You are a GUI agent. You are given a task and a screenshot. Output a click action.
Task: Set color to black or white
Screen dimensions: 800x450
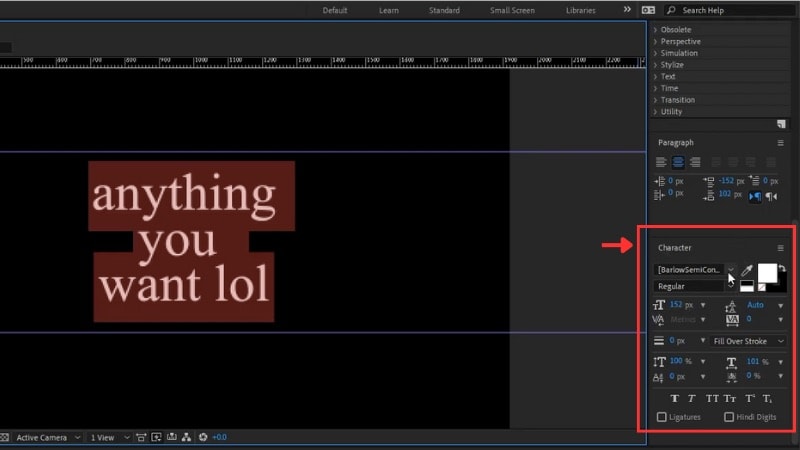pyautogui.click(x=746, y=287)
